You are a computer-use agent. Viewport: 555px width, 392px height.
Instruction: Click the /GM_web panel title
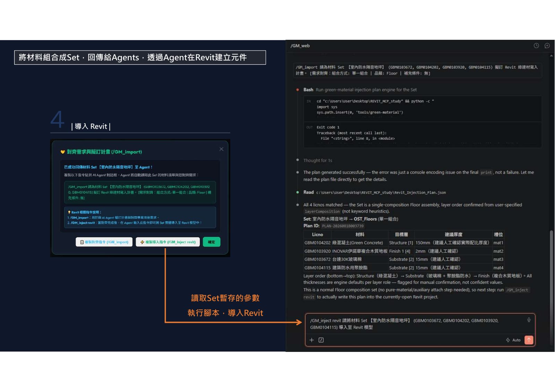(300, 46)
